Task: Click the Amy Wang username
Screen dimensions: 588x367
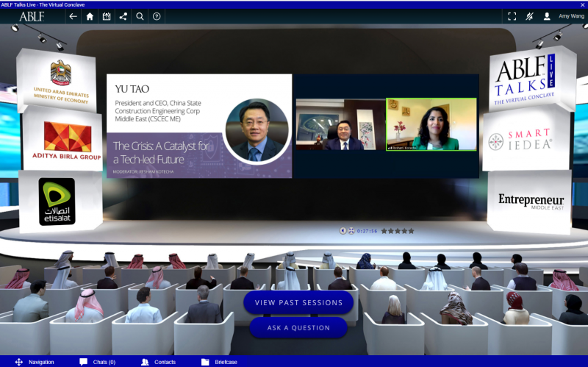Action: tap(571, 16)
